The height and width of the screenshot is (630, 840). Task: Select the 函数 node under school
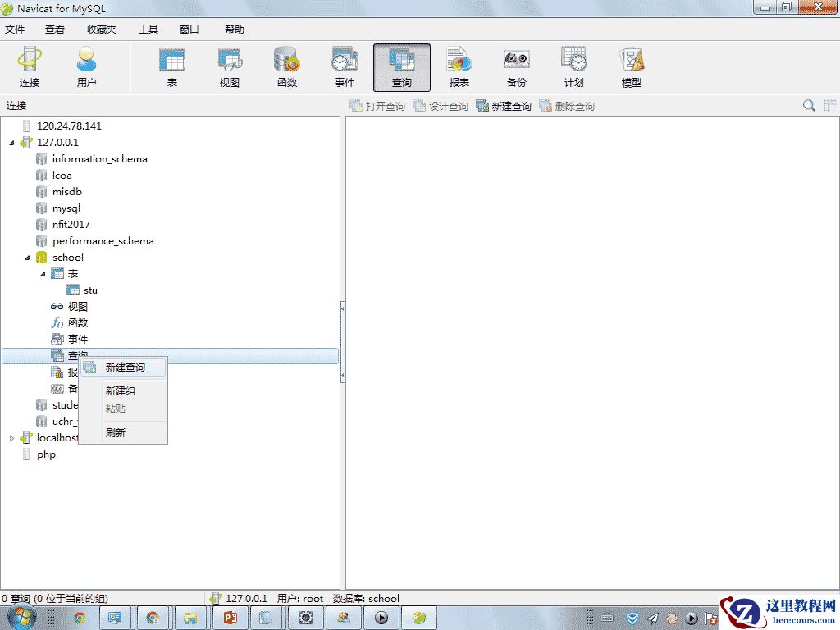point(78,323)
